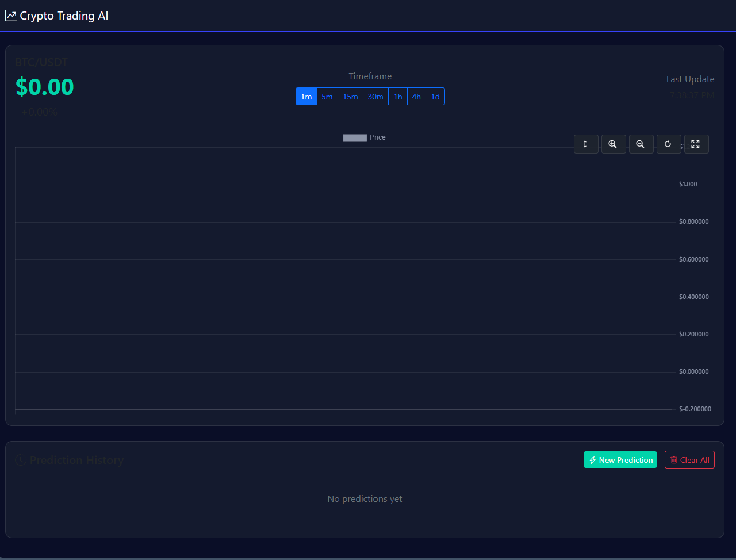The width and height of the screenshot is (736, 560).
Task: Click the zoom in icon above the chart
Action: pos(614,144)
